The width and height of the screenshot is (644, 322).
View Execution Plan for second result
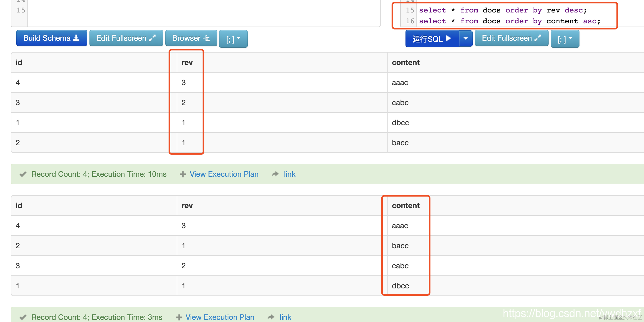220,317
